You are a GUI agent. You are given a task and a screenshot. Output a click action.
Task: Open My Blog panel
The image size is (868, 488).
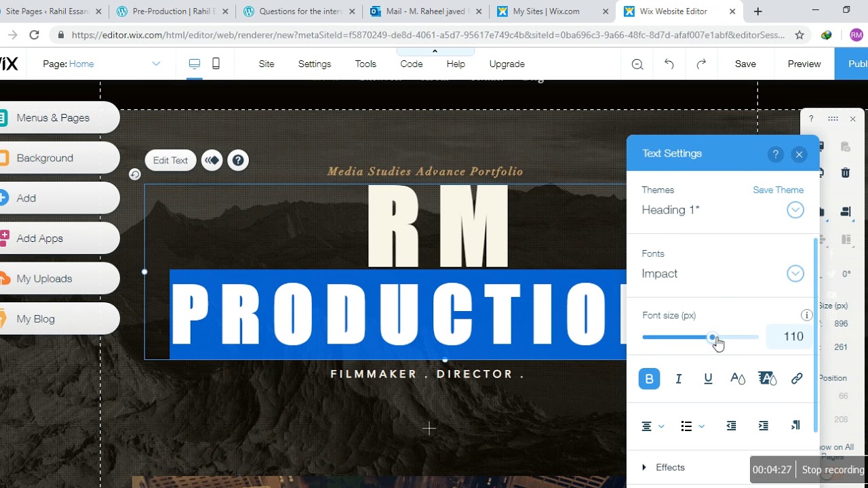(59, 319)
